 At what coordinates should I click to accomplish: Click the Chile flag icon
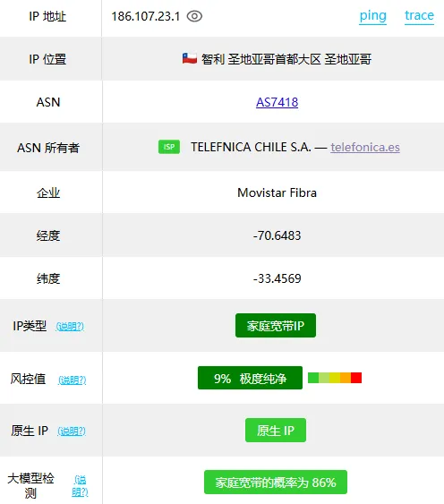click(190, 59)
